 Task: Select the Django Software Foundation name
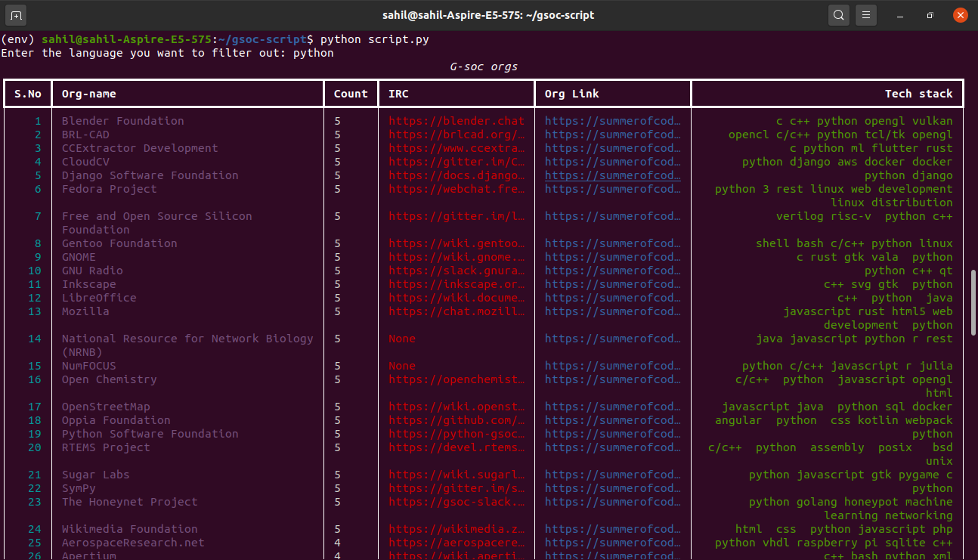pyautogui.click(x=150, y=175)
